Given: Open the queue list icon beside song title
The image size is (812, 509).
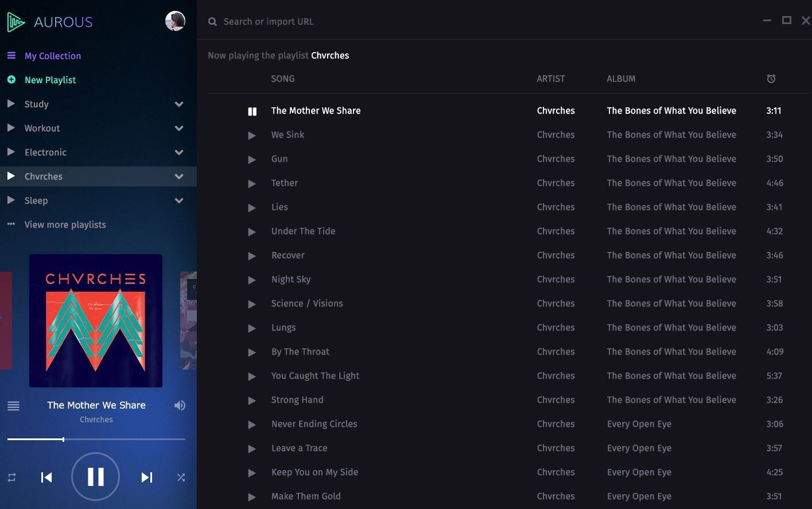Looking at the screenshot, I should click(13, 406).
